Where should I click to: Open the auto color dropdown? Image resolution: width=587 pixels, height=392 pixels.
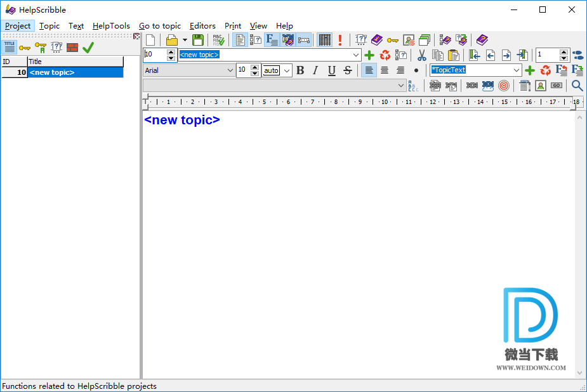[x=287, y=70]
